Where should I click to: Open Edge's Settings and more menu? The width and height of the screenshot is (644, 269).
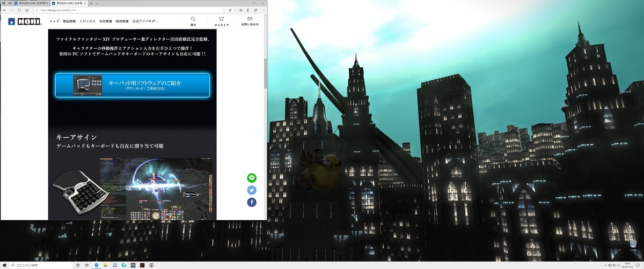(x=263, y=10)
